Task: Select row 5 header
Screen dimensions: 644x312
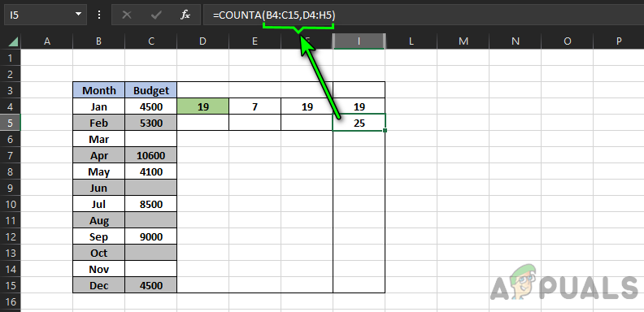Action: [x=11, y=123]
